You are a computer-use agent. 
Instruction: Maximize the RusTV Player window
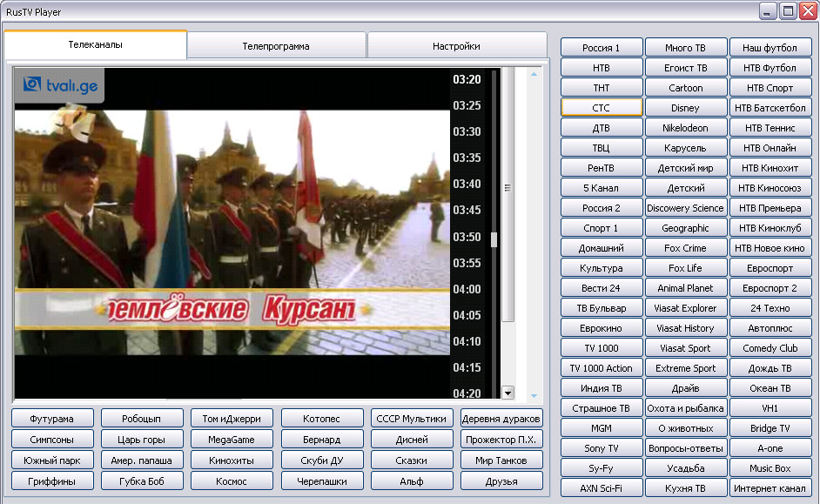[788, 10]
